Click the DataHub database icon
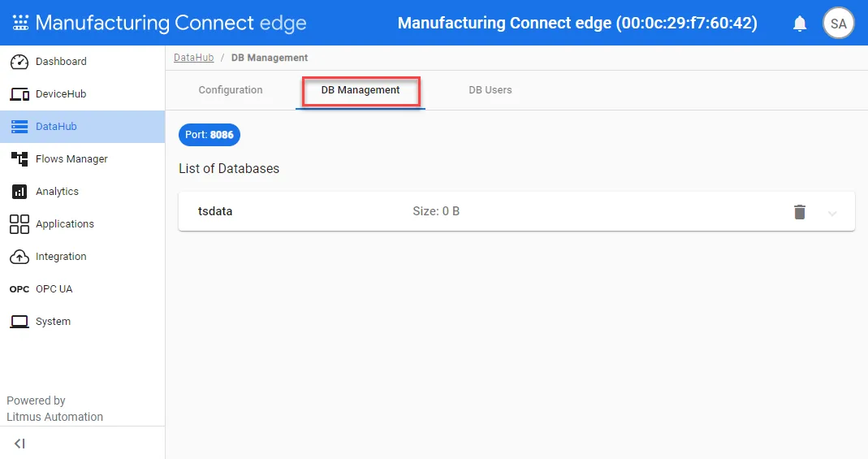The width and height of the screenshot is (868, 459). (x=19, y=127)
